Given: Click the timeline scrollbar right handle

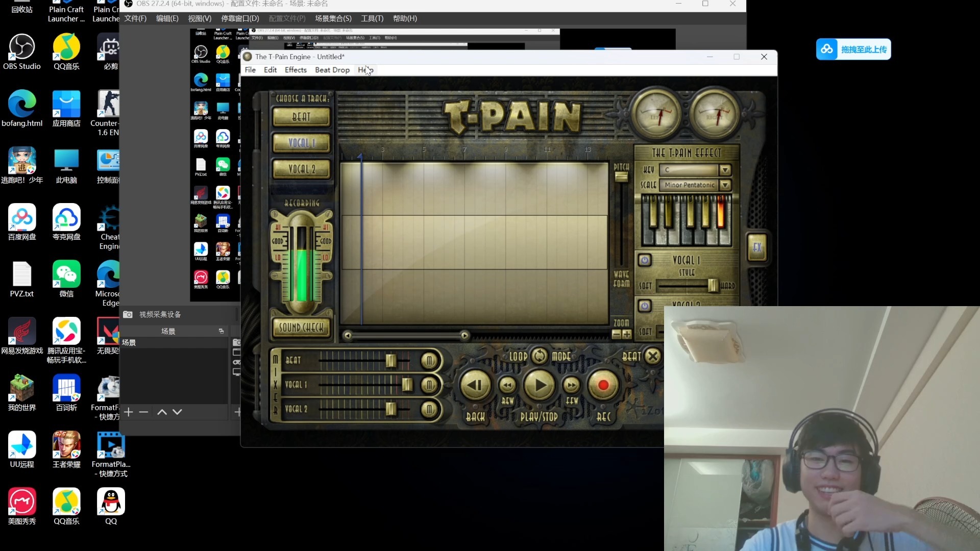Looking at the screenshot, I should (x=464, y=335).
